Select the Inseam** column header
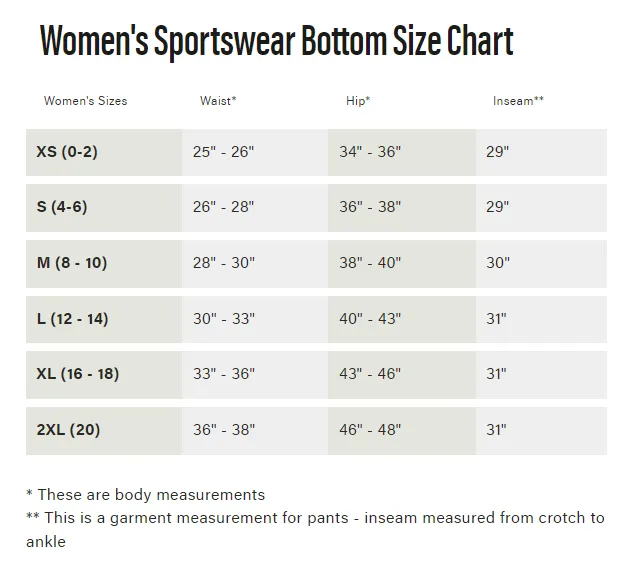This screenshot has width=632, height=576. coord(518,101)
